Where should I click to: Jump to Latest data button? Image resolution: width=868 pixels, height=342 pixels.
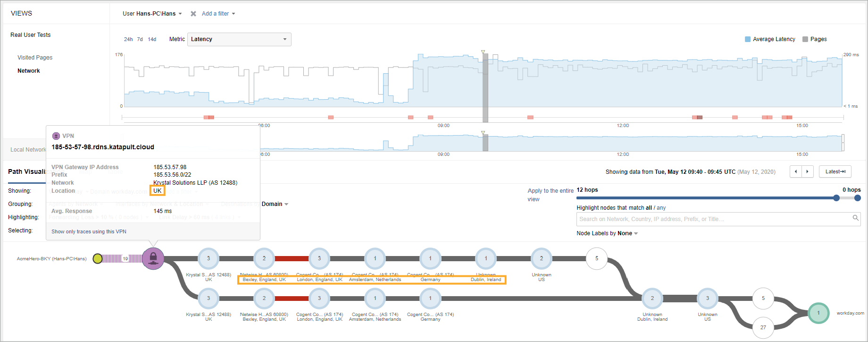835,171
